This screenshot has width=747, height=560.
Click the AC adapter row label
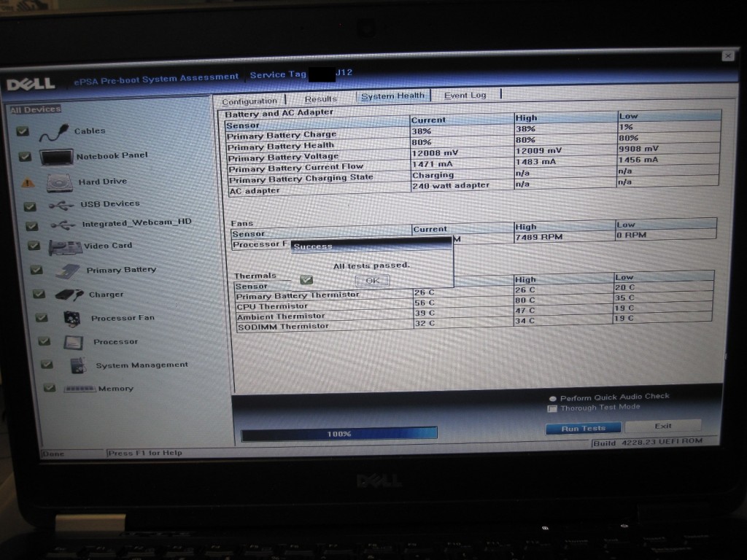coord(255,190)
